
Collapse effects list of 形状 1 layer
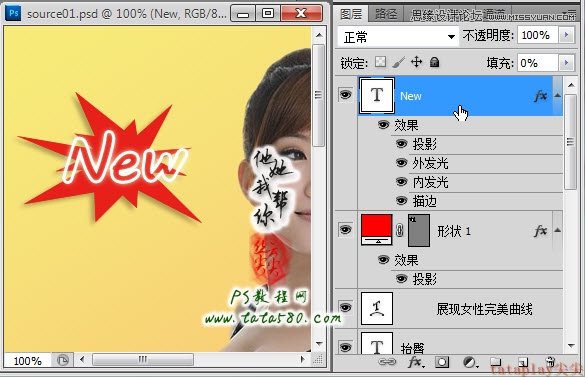[557, 230]
